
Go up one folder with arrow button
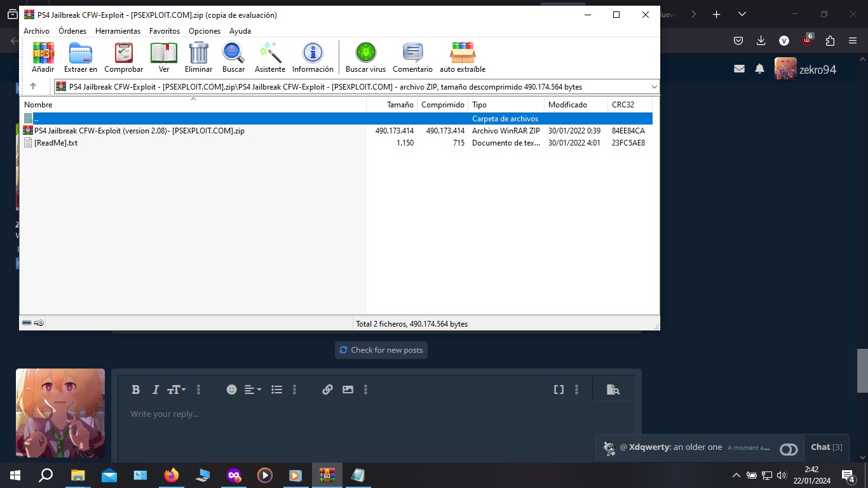[33, 86]
